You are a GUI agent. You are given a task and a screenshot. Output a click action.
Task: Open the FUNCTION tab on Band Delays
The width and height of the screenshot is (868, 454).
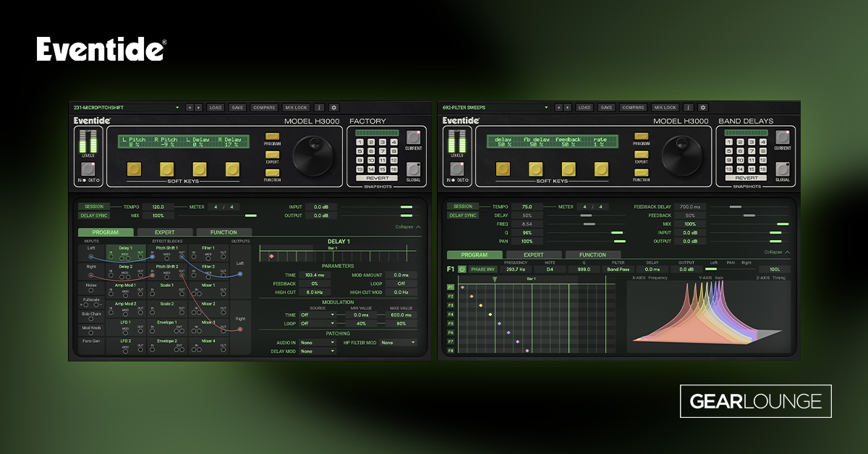point(592,254)
